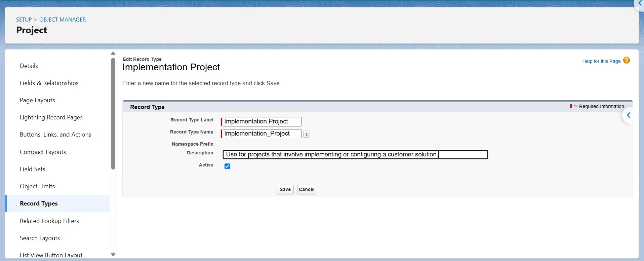Click the help question mark icon

(x=627, y=60)
